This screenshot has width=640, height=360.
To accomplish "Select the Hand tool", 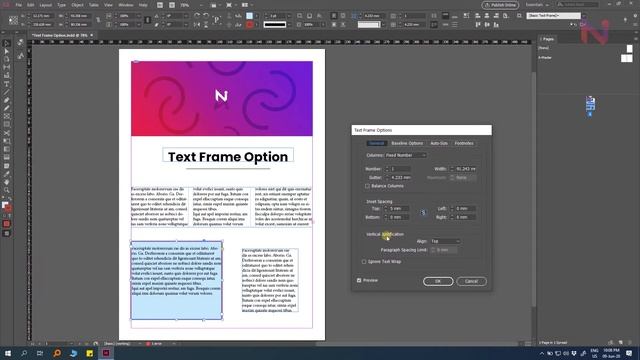I will coord(7,182).
